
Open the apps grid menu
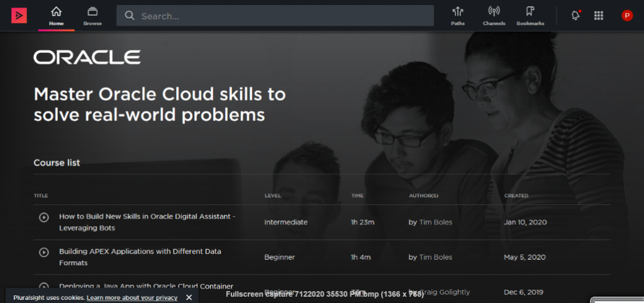point(599,16)
